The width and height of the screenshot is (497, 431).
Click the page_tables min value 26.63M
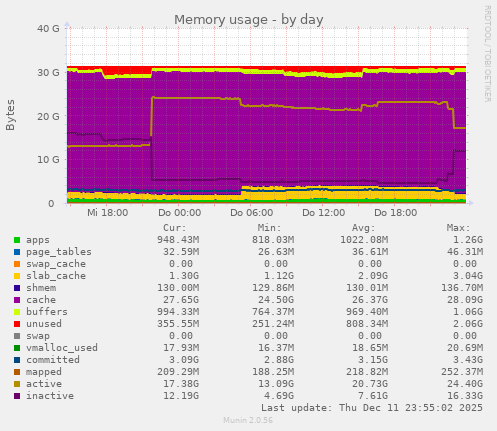point(276,252)
